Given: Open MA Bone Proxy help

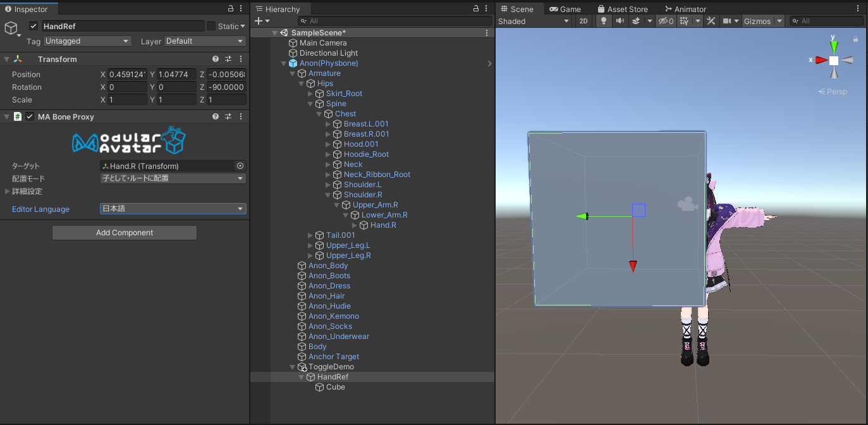Looking at the screenshot, I should point(216,116).
